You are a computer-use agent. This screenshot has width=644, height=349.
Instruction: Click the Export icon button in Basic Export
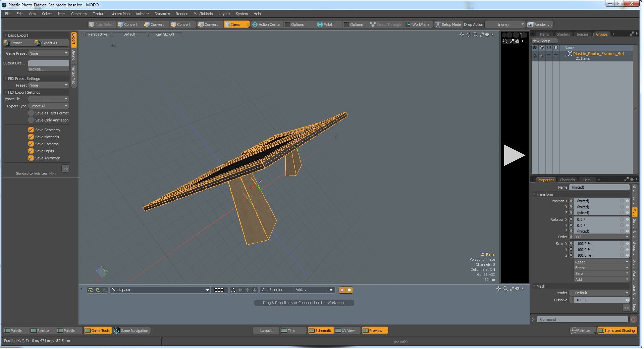[x=17, y=43]
